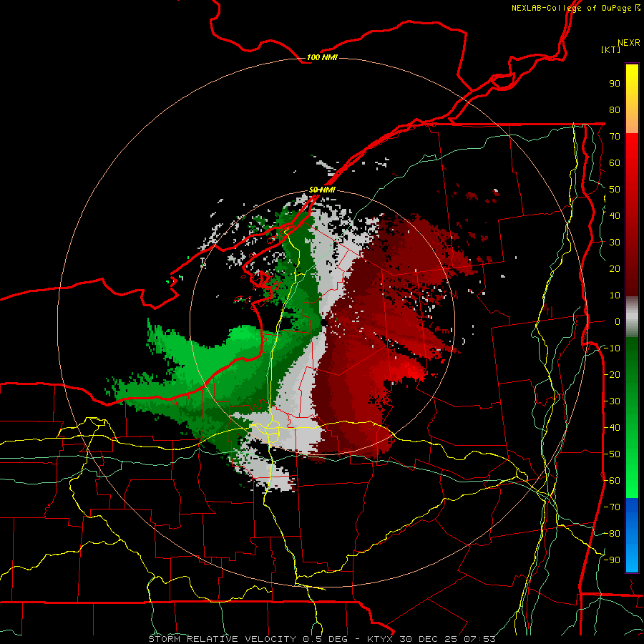This screenshot has width=644, height=644.
Task: Click the -90 value on the velocity scale
Action: pyautogui.click(x=612, y=560)
